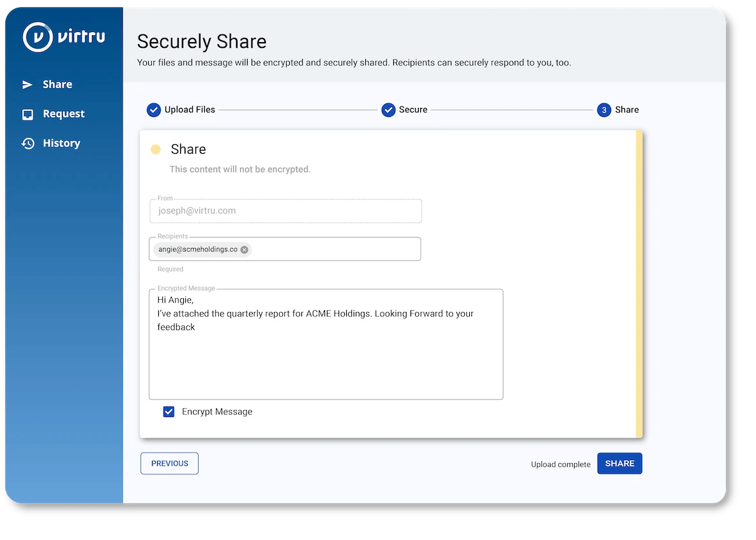Image resolution: width=756 pixels, height=540 pixels.
Task: Click inside the Encrypted Message text area
Action: click(326, 364)
